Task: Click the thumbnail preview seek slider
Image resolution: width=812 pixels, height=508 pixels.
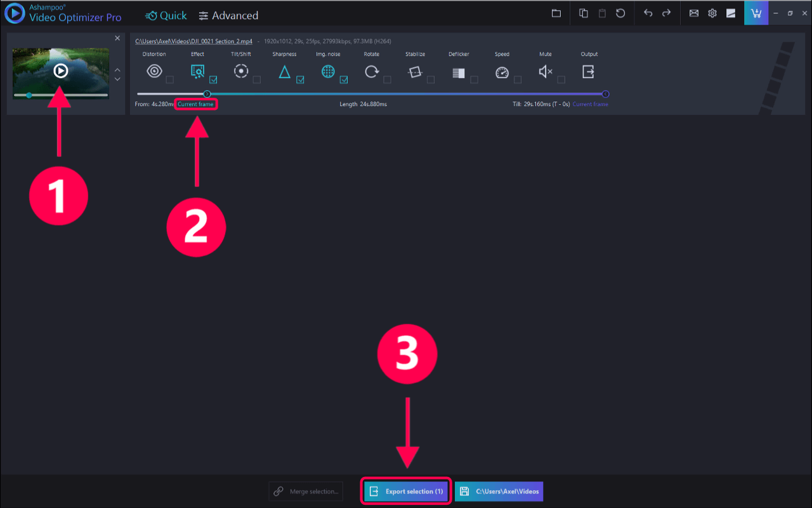Action: pos(60,95)
